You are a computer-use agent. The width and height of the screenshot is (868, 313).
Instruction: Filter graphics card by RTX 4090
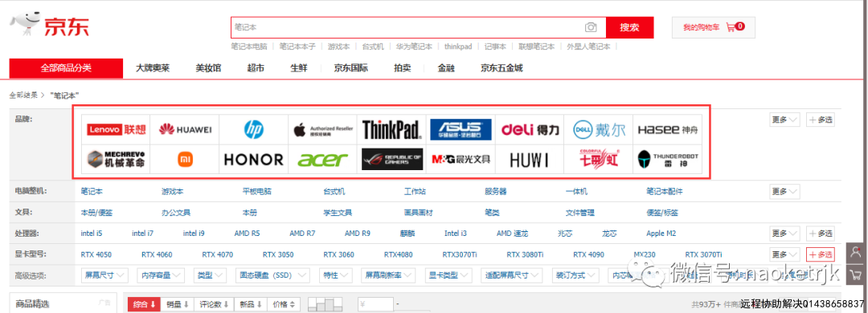tap(588, 254)
